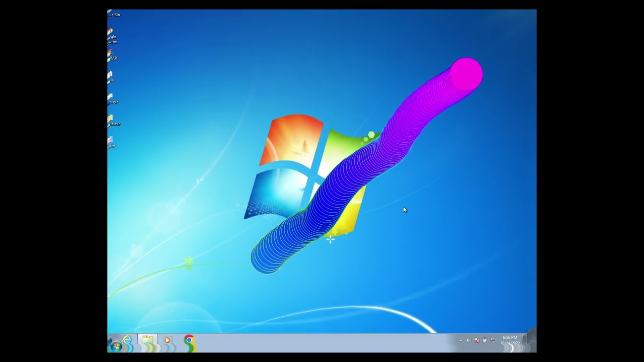Image resolution: width=644 pixels, height=362 pixels.
Task: Select the Recycle Bin desktop icon
Action: (x=114, y=15)
